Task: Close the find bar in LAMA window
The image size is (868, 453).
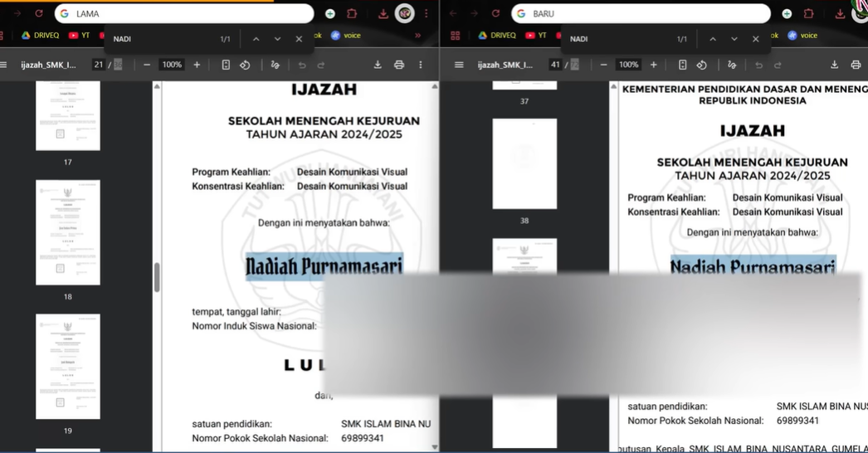Action: 299,39
